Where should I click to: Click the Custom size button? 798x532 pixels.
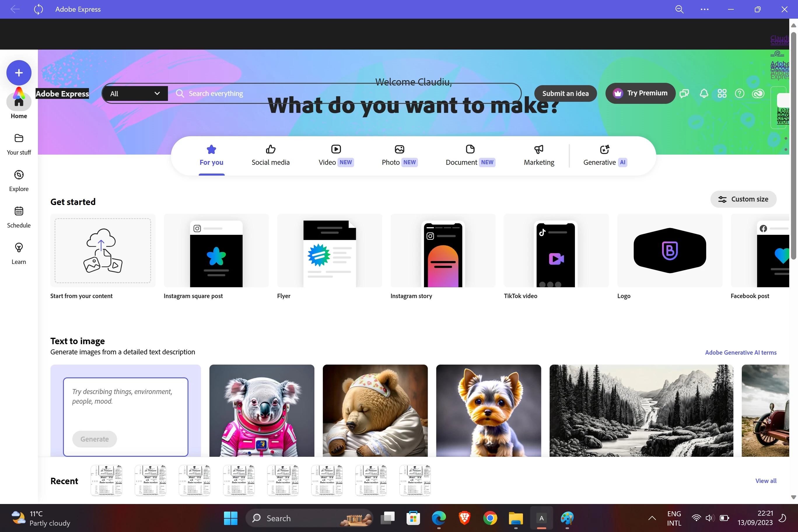click(x=743, y=199)
